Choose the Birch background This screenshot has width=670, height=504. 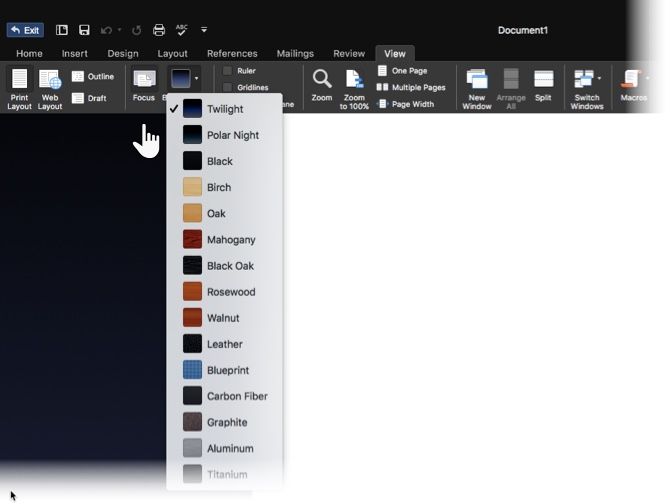(x=225, y=187)
